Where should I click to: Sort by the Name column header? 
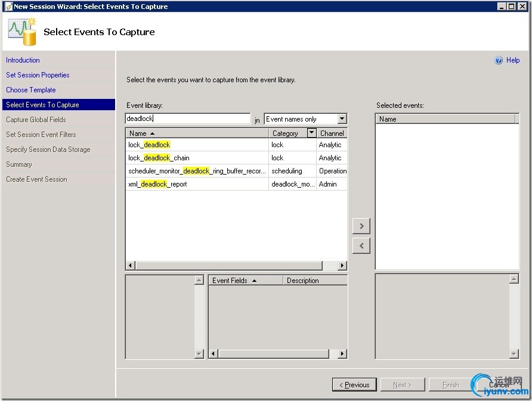click(197, 133)
